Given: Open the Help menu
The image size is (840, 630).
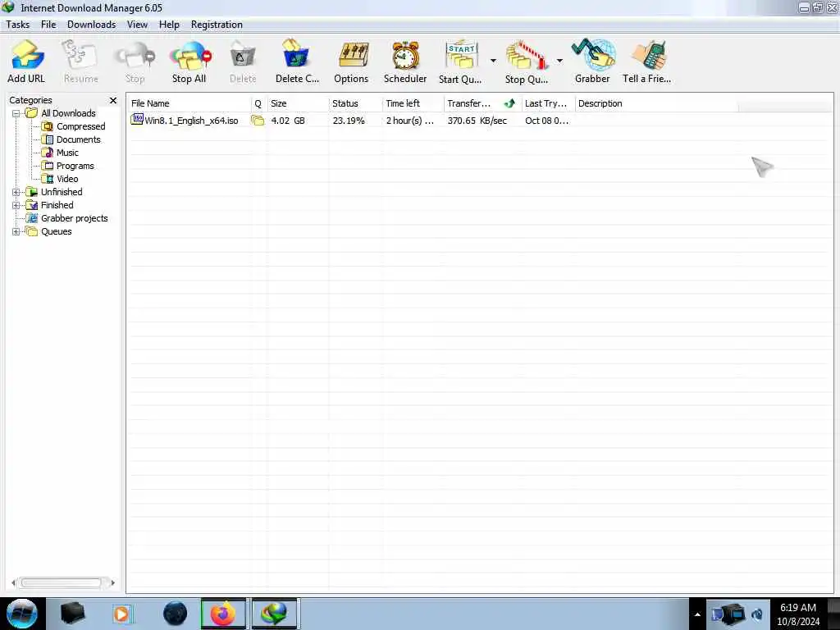Looking at the screenshot, I should pos(169,25).
